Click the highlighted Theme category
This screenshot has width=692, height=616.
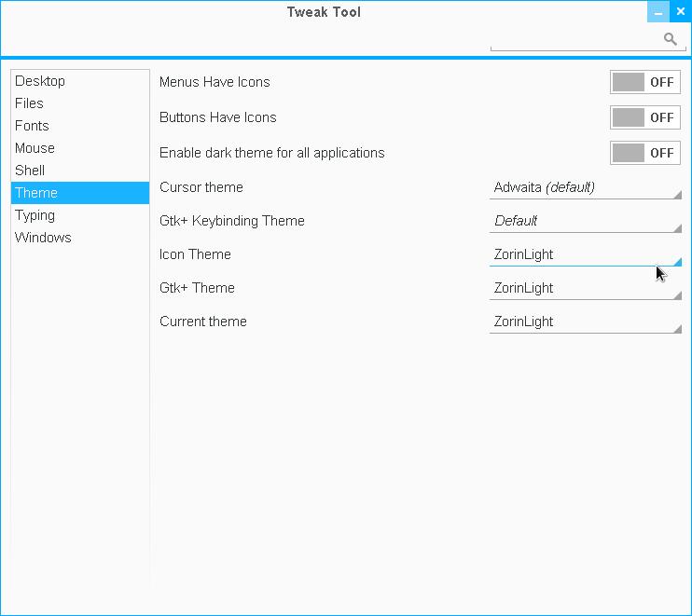pos(36,193)
